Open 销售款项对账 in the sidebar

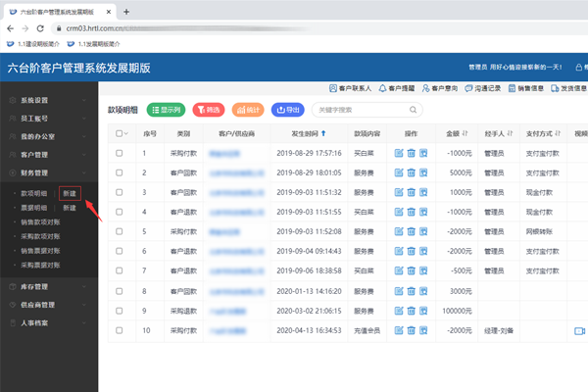(40, 222)
